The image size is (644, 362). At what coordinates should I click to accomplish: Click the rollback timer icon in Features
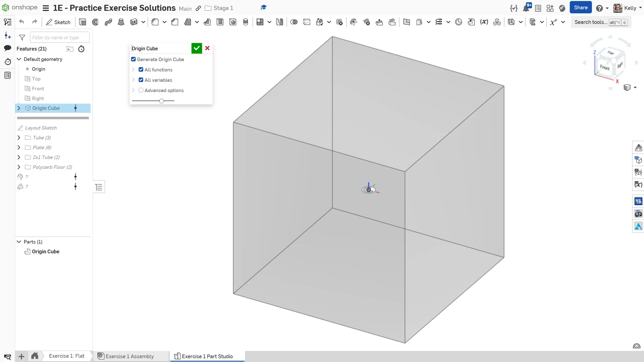click(x=81, y=49)
